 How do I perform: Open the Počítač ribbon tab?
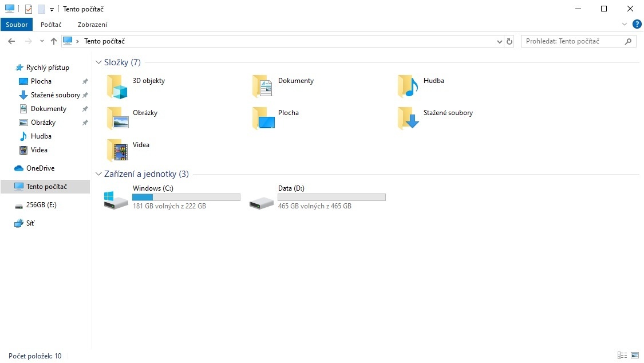[x=51, y=25]
